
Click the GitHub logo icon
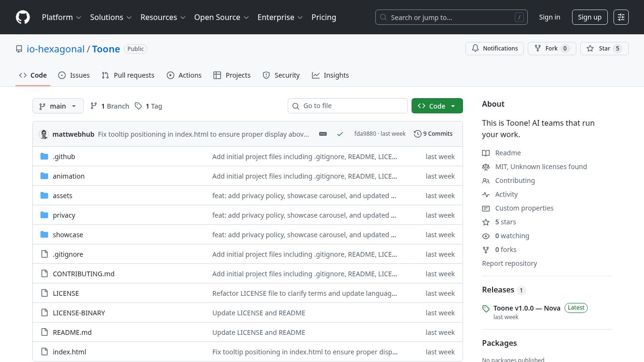23,17
